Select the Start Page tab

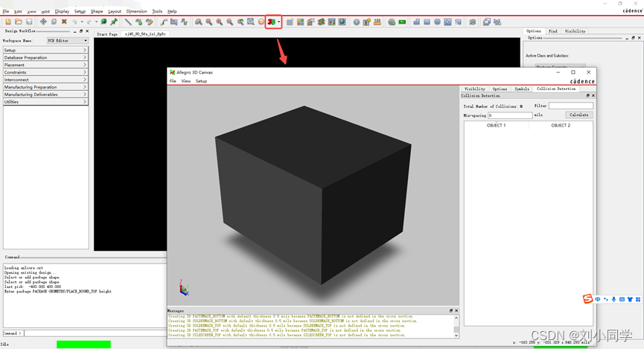point(107,33)
